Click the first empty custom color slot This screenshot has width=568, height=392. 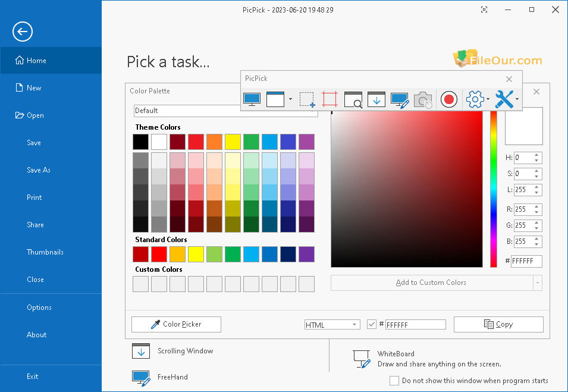(140, 284)
